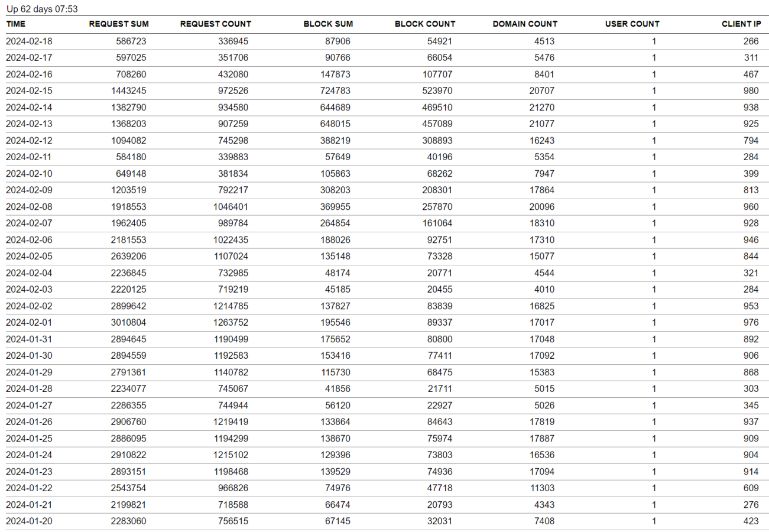
Task: Select the USER COUNT column header
Action: [632, 24]
